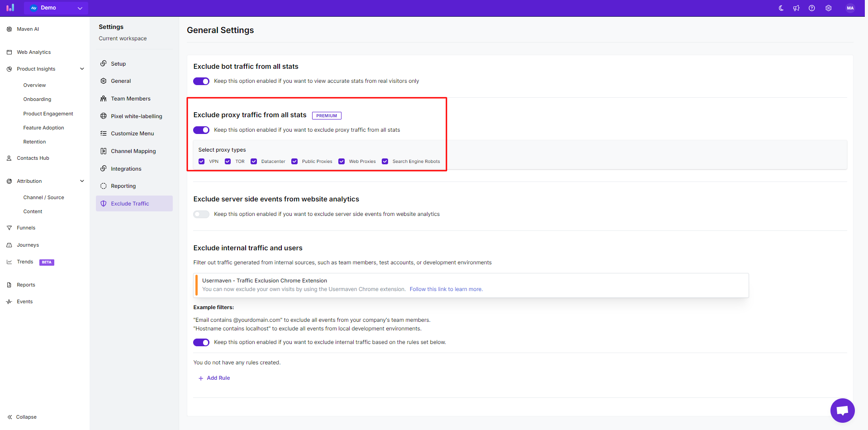Collapse the Product Insights section
Viewport: 868px width, 430px height.
(x=82, y=68)
